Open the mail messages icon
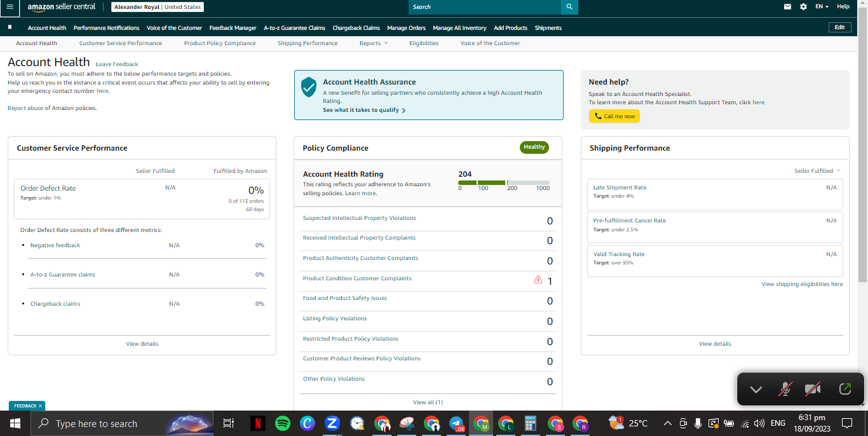868x436 pixels. click(788, 6)
